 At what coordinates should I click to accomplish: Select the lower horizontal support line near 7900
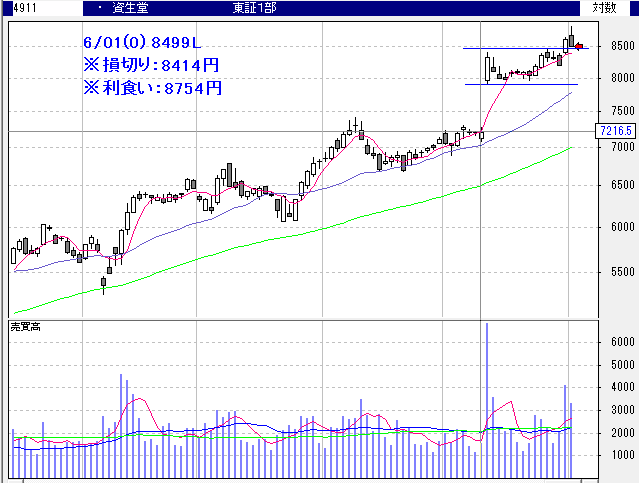(x=520, y=84)
